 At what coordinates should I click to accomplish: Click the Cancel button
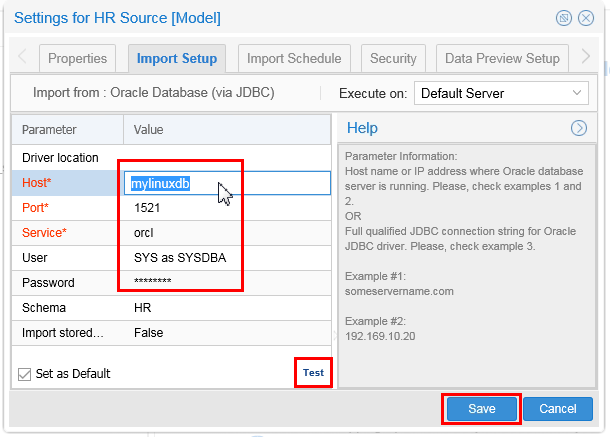pos(558,409)
